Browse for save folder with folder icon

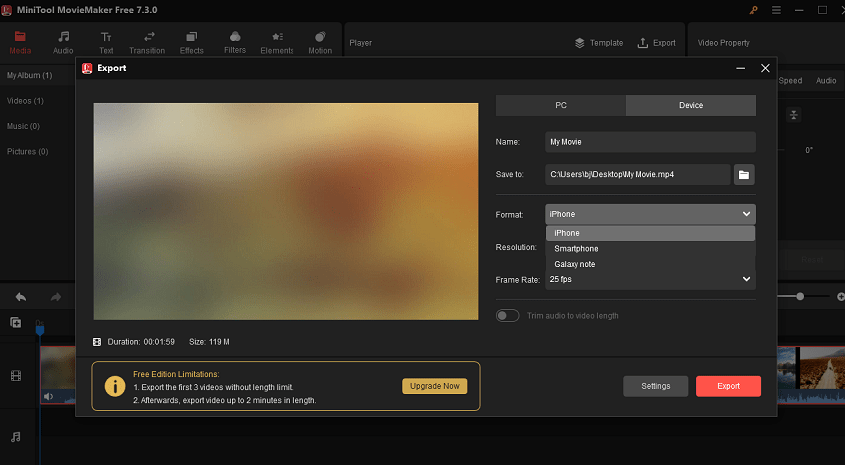(744, 175)
